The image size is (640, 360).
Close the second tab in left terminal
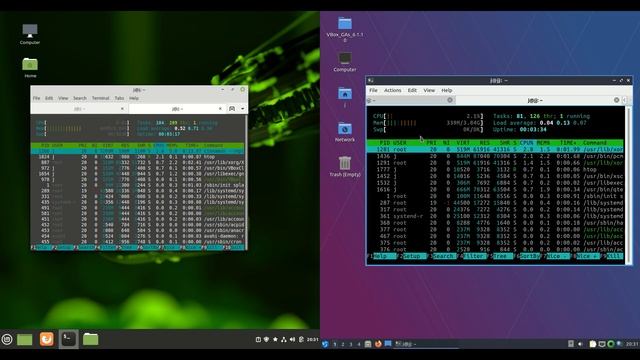pos(220,109)
